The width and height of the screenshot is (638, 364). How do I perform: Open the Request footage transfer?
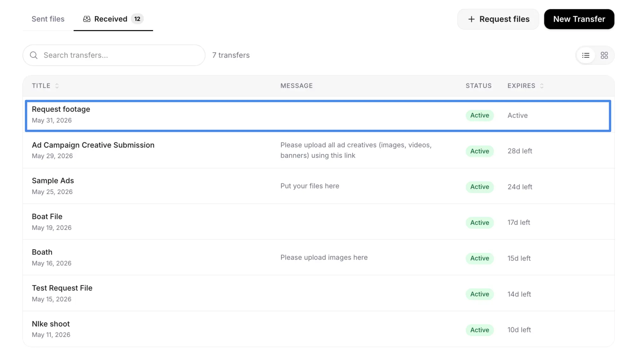pyautogui.click(x=318, y=116)
